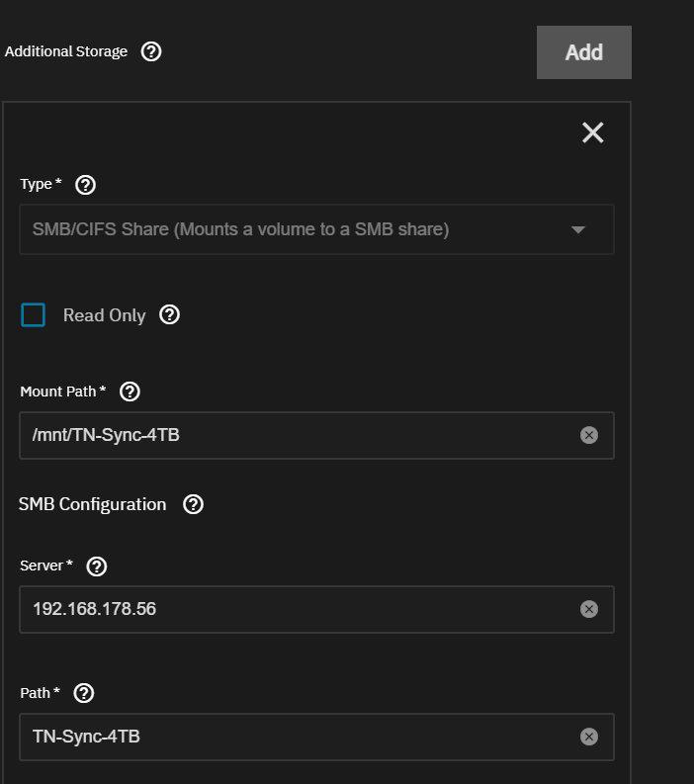
Task: Clear the Mount Path field
Action: (x=589, y=435)
